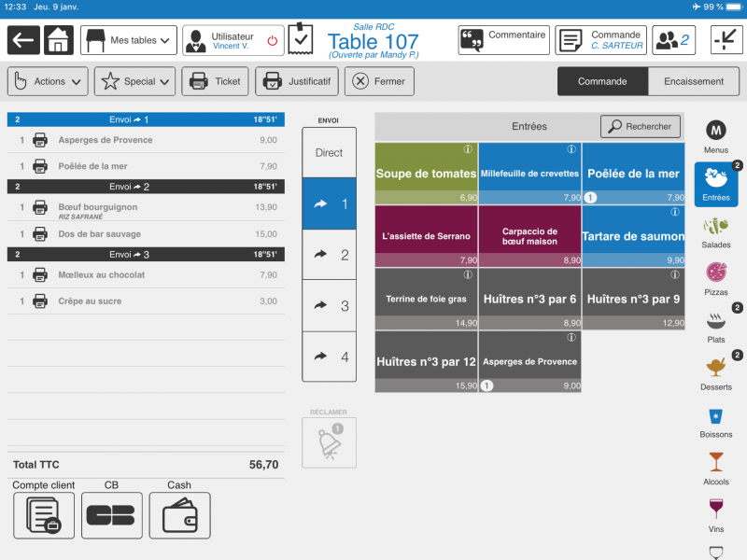Viewport: 747px width, 560px height.
Task: Add Soupe de tomates green tile
Action: [x=426, y=173]
